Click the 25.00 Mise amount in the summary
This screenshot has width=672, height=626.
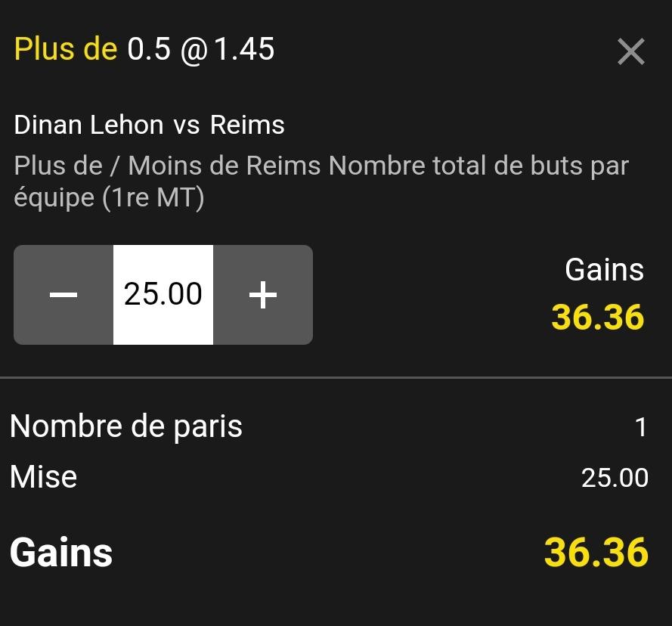point(615,478)
